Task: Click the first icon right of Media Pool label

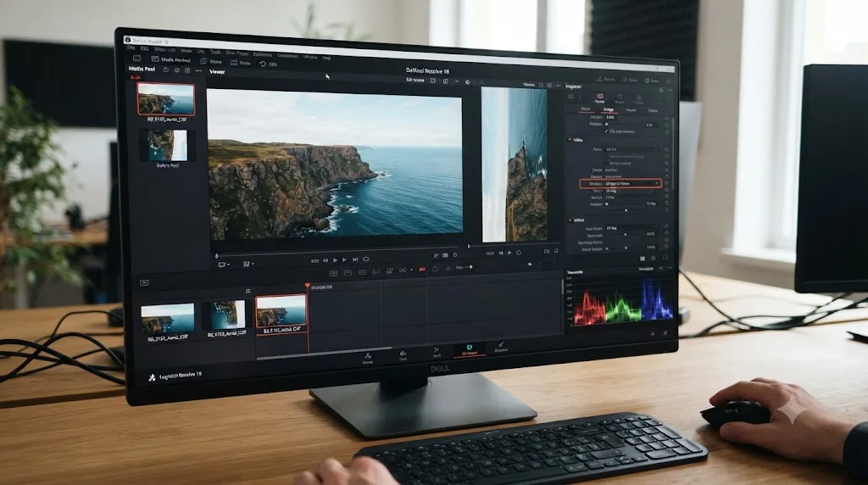Action: tap(165, 70)
